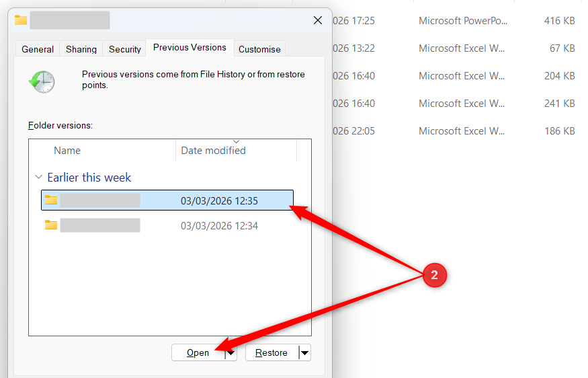The image size is (588, 378).
Task: Click the Restore button
Action: pyautogui.click(x=271, y=353)
